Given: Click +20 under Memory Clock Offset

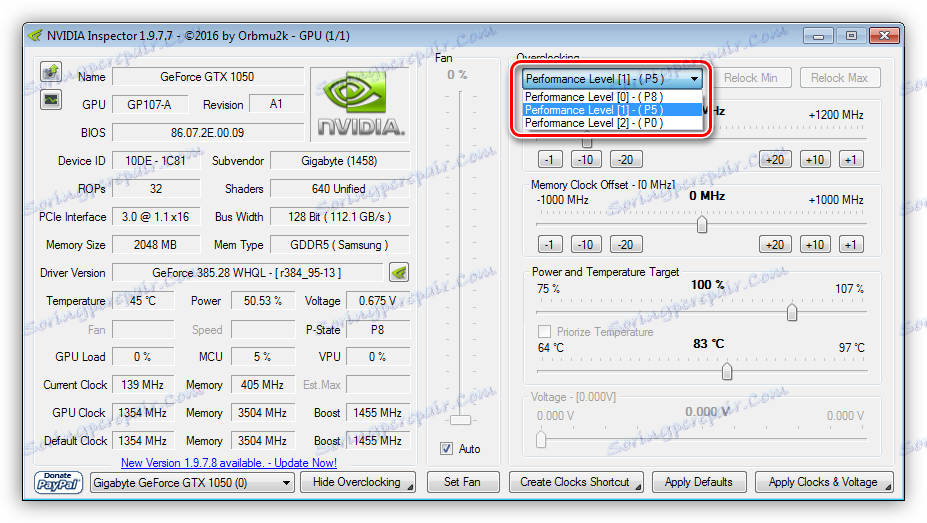Looking at the screenshot, I should coord(775,245).
